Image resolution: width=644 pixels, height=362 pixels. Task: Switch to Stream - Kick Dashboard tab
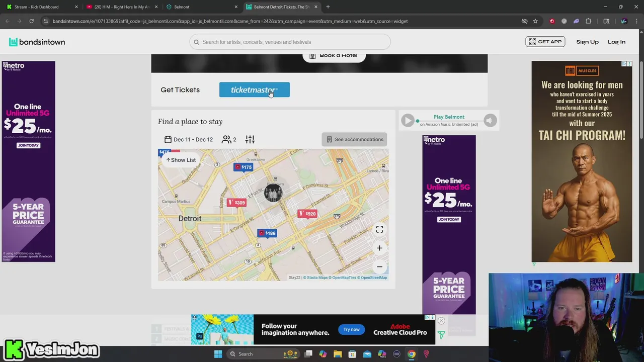click(41, 7)
